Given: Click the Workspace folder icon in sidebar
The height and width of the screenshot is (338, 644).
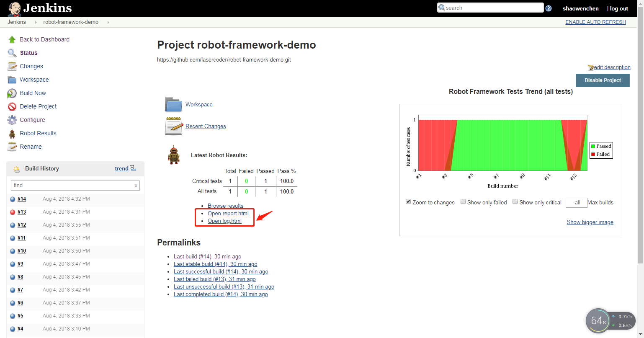Looking at the screenshot, I should 12,80.
